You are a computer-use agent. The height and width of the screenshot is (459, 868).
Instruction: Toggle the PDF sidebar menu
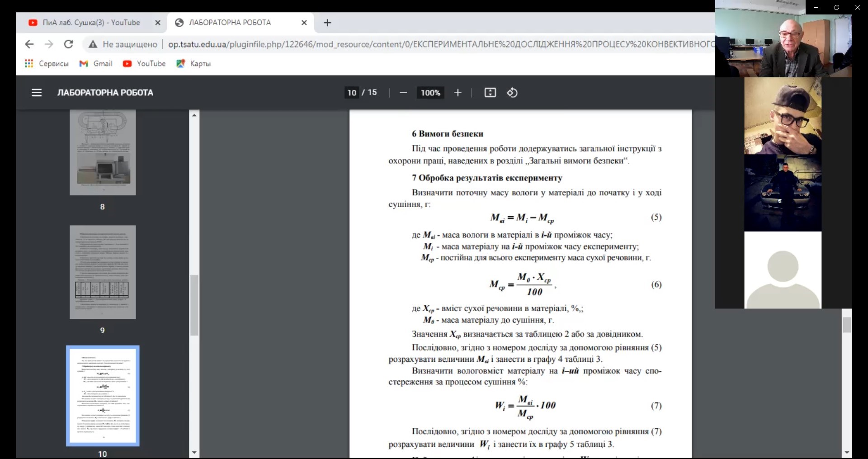point(37,93)
